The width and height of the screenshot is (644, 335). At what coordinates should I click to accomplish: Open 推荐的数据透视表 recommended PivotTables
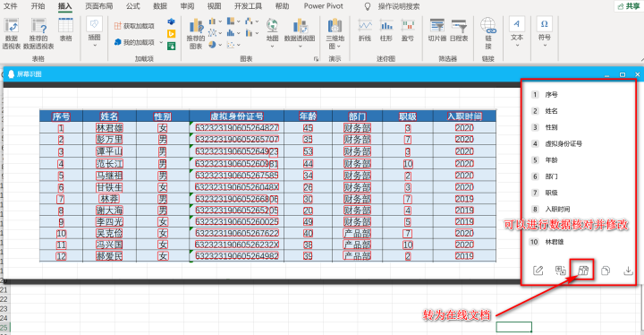[38, 34]
